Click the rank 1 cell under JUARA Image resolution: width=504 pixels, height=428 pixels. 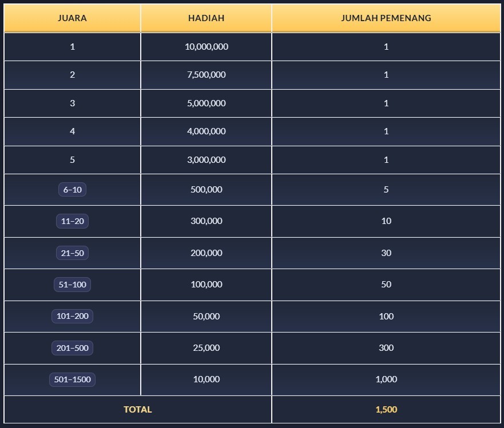72,47
